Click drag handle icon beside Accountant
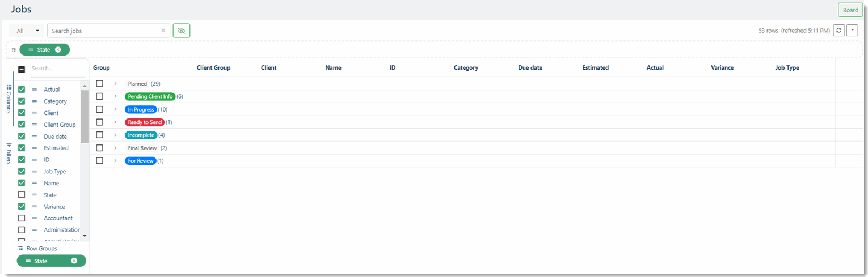This screenshot has width=868, height=277. (x=34, y=218)
